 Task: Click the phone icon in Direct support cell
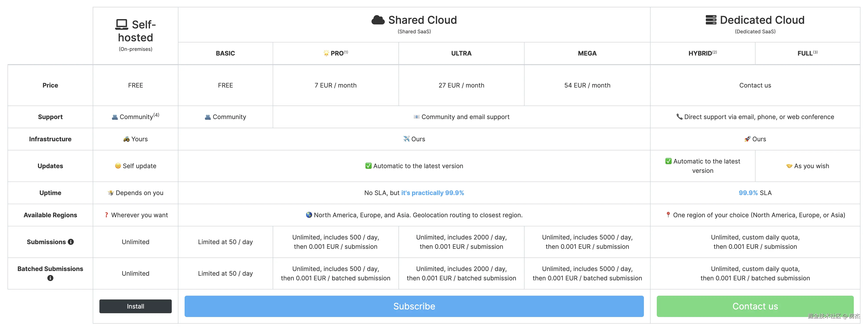click(679, 116)
